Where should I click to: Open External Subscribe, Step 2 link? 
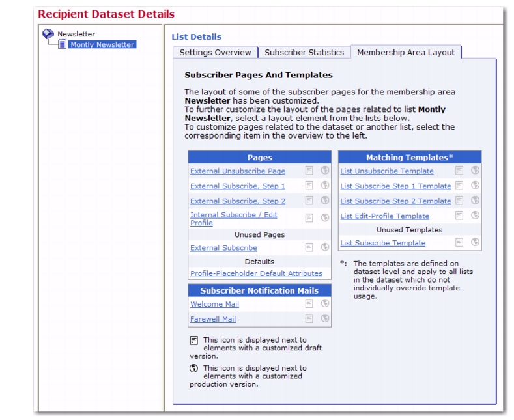238,201
